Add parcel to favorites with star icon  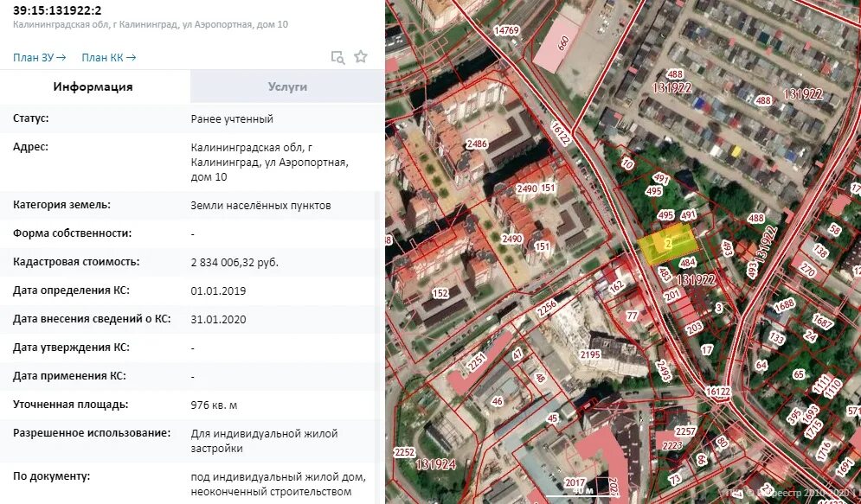click(361, 56)
